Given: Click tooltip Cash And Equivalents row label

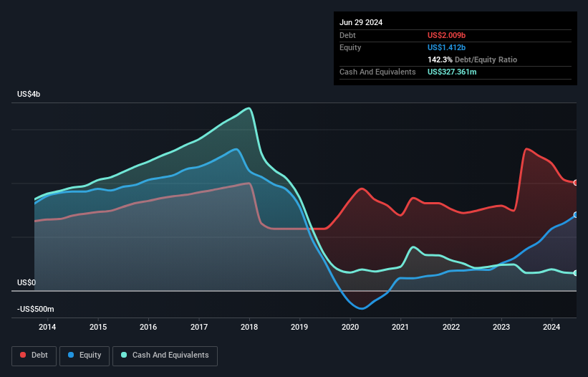Looking at the screenshot, I should tap(377, 72).
